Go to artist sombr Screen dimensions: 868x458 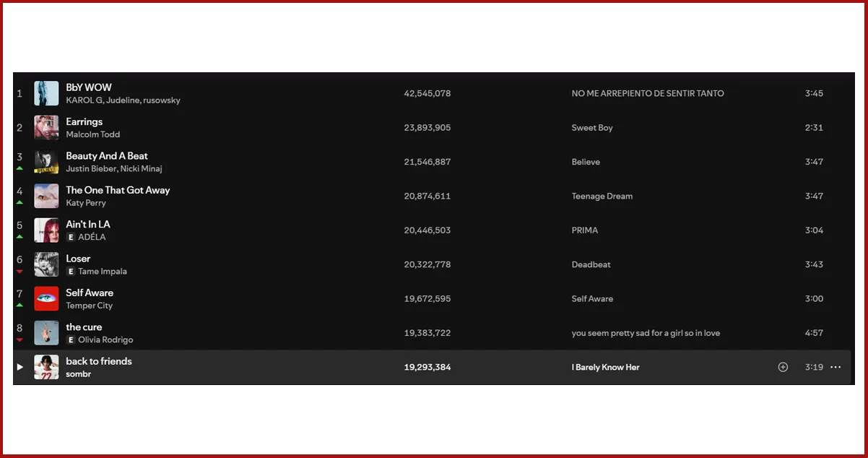coord(79,374)
